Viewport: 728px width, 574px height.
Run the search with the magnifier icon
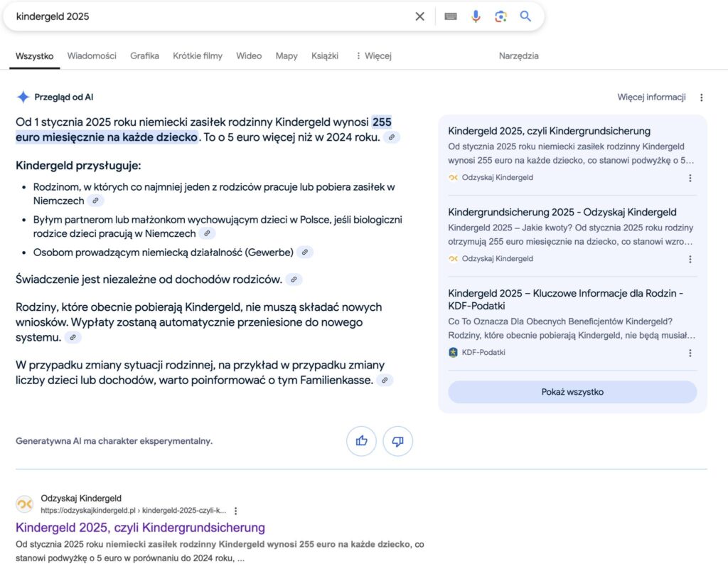pyautogui.click(x=525, y=16)
